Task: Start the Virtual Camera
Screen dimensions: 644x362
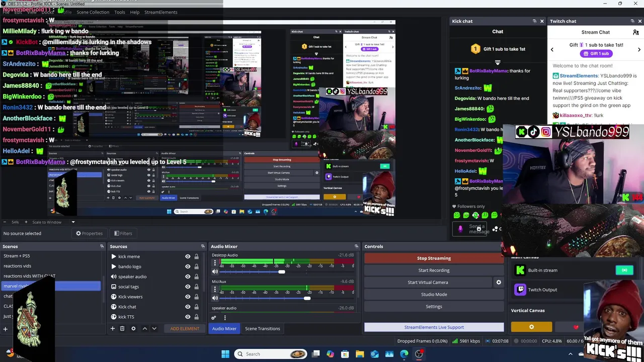Action: tap(428, 283)
